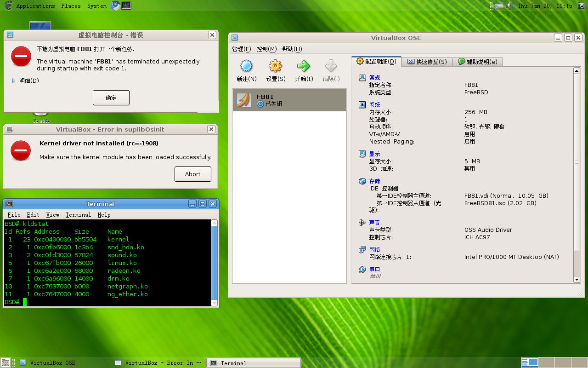Click the clock Thu Jan 20, 10:15

pos(545,6)
